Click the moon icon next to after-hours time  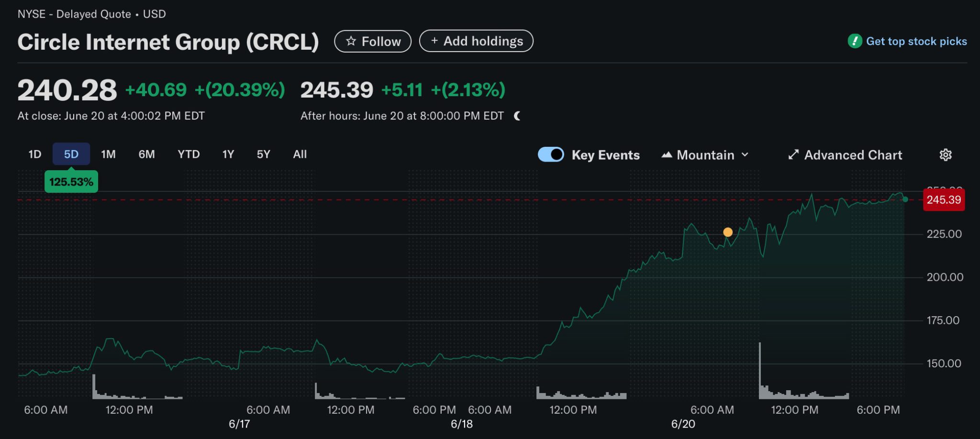[517, 115]
